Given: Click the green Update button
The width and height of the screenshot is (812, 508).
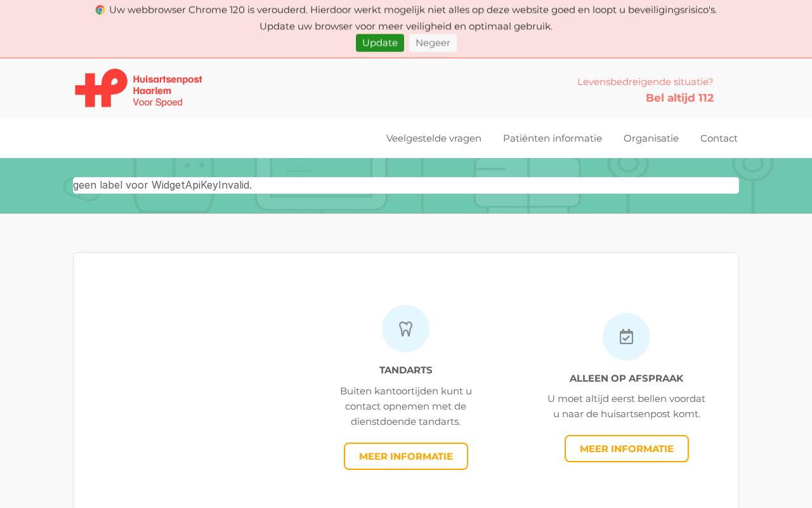Looking at the screenshot, I should [380, 43].
